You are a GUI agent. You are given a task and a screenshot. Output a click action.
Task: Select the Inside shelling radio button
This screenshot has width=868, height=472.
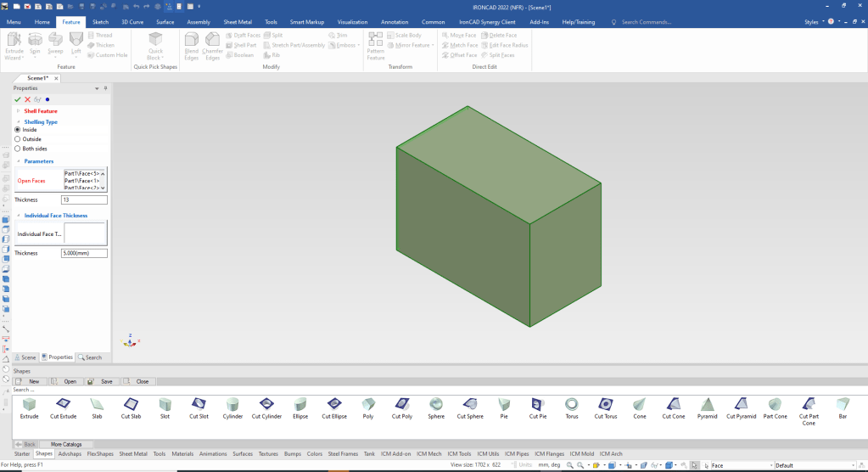pos(18,130)
